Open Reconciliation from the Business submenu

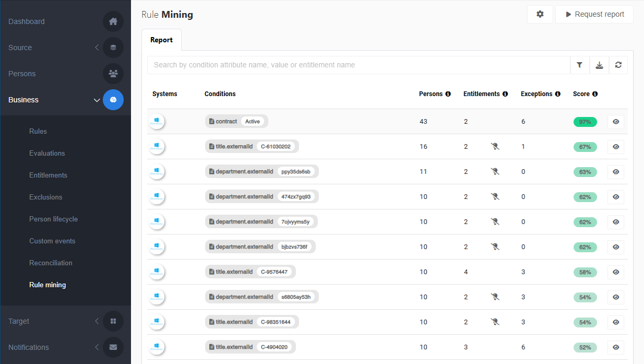point(51,263)
